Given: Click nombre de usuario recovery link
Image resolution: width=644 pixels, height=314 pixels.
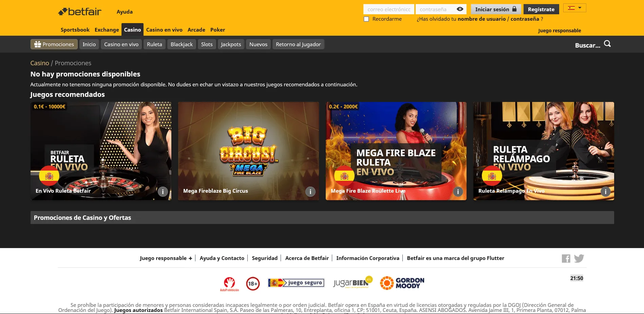Looking at the screenshot, I should 482,19.
